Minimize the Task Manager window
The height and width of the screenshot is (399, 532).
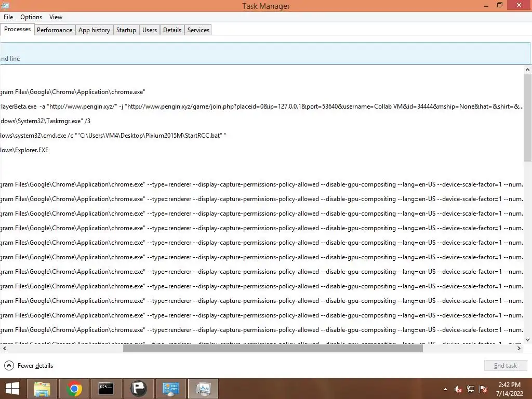(486, 5)
